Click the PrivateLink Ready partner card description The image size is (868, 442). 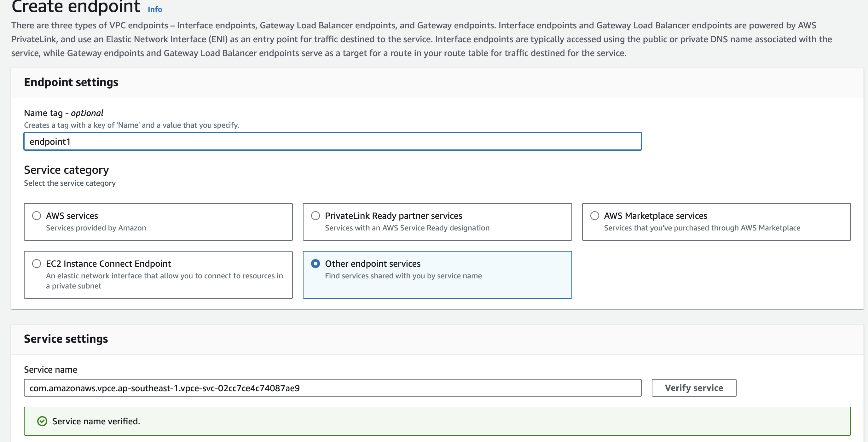(x=407, y=228)
